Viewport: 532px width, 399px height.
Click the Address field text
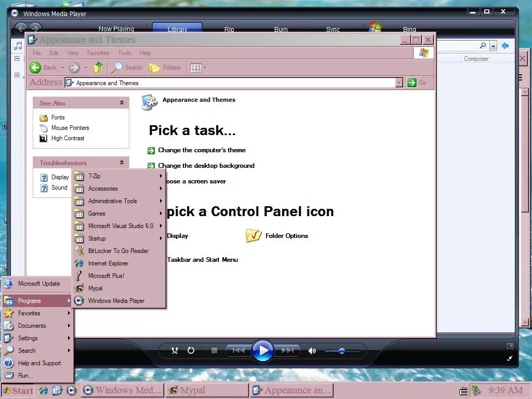click(x=107, y=83)
